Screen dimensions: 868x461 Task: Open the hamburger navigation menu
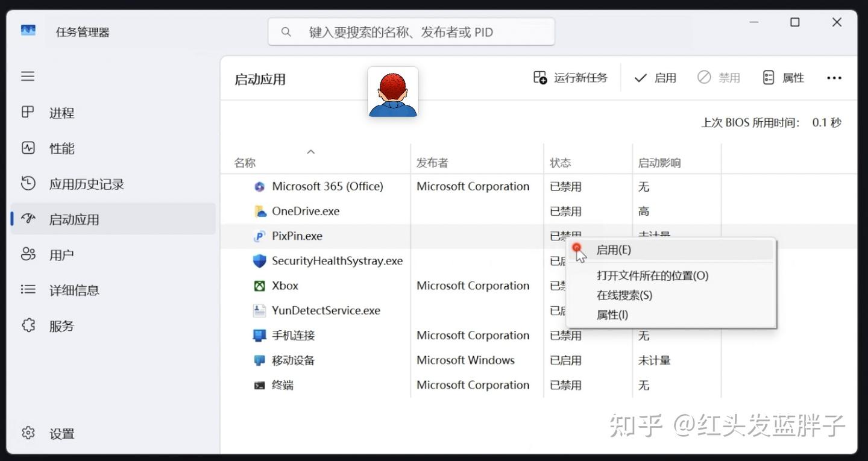[28, 77]
